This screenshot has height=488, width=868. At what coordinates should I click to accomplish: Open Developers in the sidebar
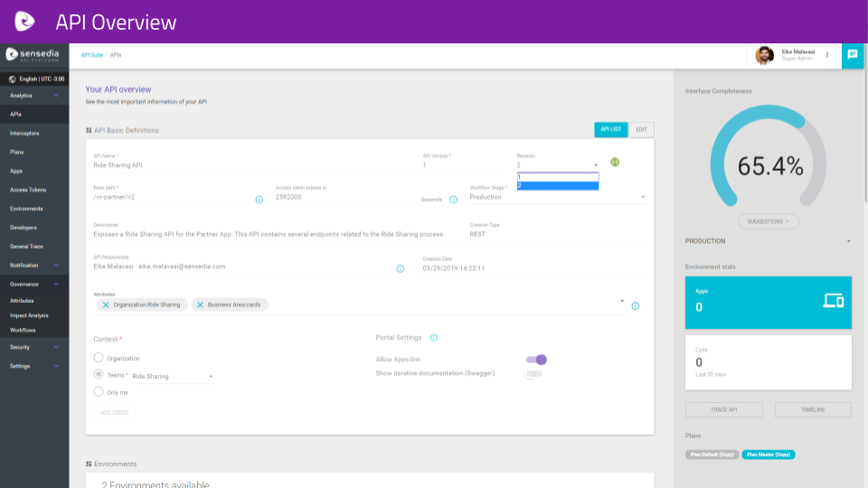click(34, 228)
